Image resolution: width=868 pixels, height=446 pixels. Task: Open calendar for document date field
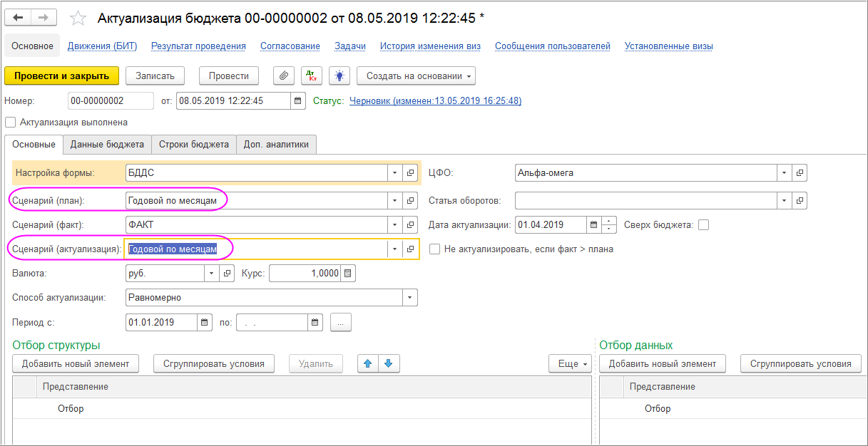coord(299,101)
